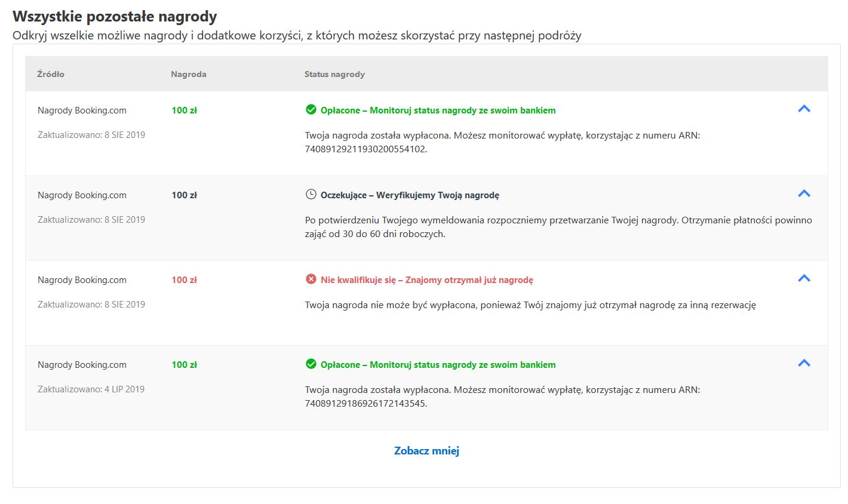Click the red 100 zł reward amount
Screen dimensions: 848x504
[184, 280]
